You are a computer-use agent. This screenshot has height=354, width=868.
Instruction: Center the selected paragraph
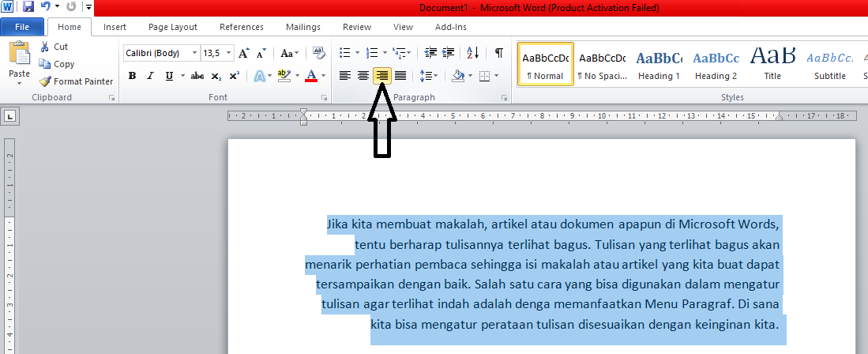363,76
